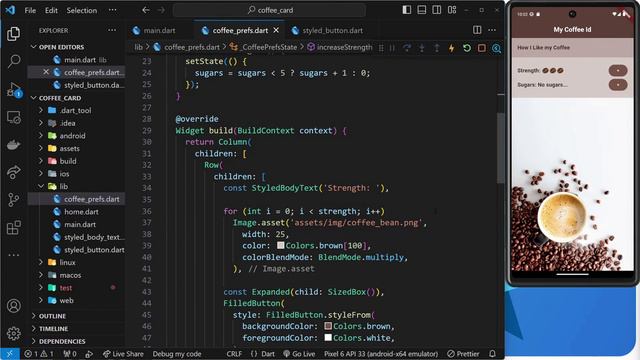Open the Docker view icon
This screenshot has height=360, width=640.
(13, 144)
